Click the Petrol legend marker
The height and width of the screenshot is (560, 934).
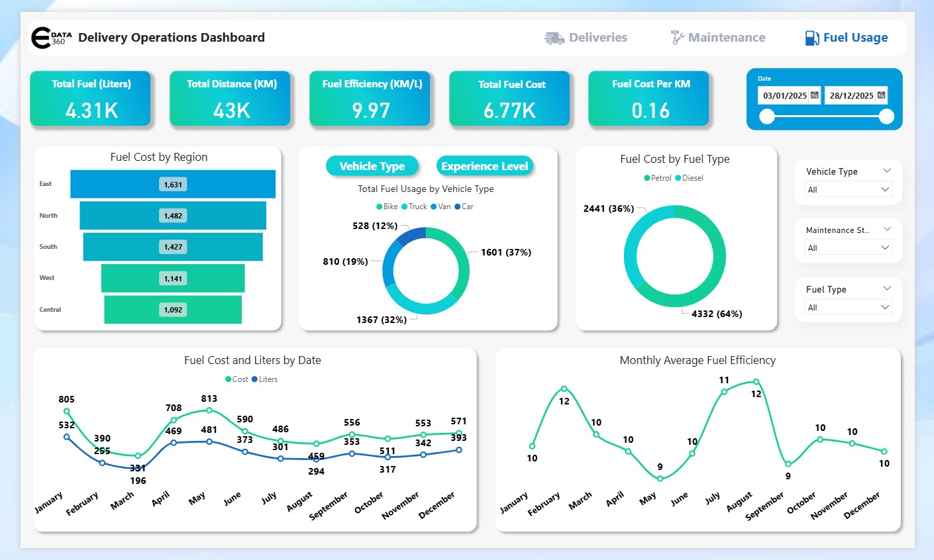pos(647,178)
